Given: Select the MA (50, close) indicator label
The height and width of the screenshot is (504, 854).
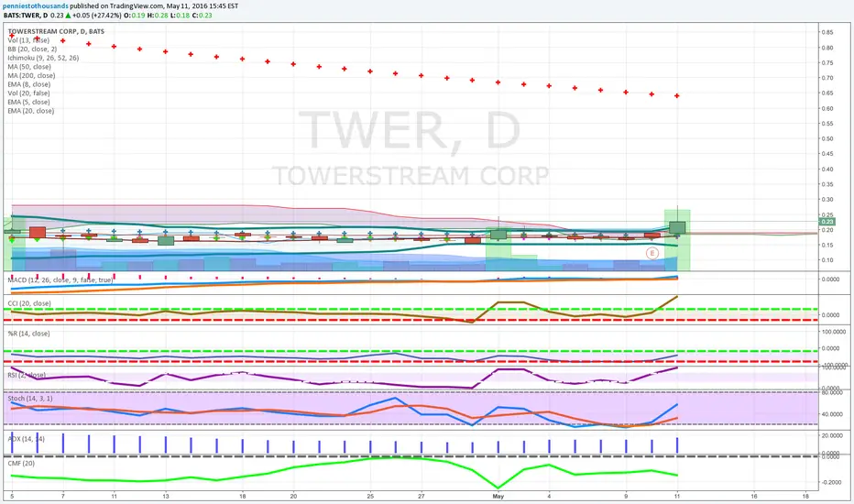Looking at the screenshot, I should pyautogui.click(x=29, y=67).
